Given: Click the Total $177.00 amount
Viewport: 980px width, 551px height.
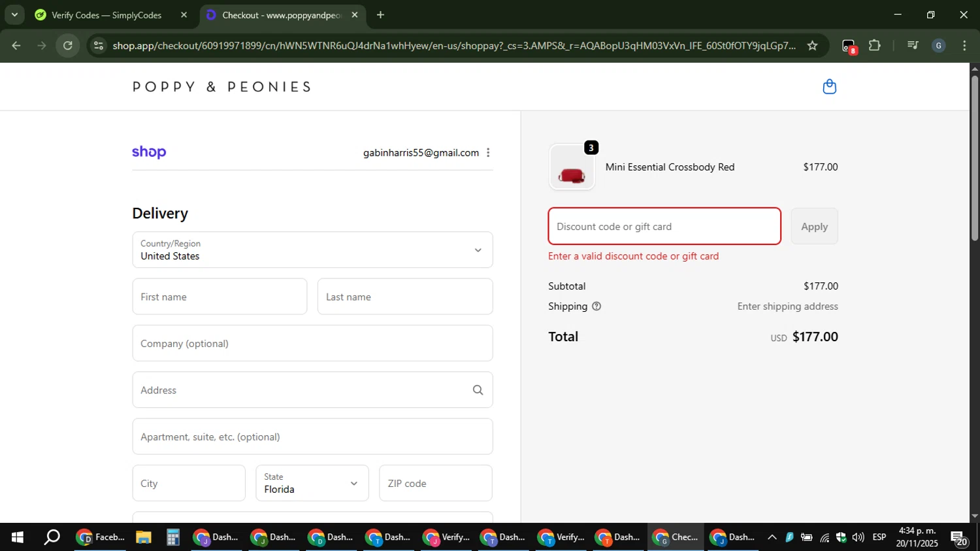Looking at the screenshot, I should click(815, 337).
